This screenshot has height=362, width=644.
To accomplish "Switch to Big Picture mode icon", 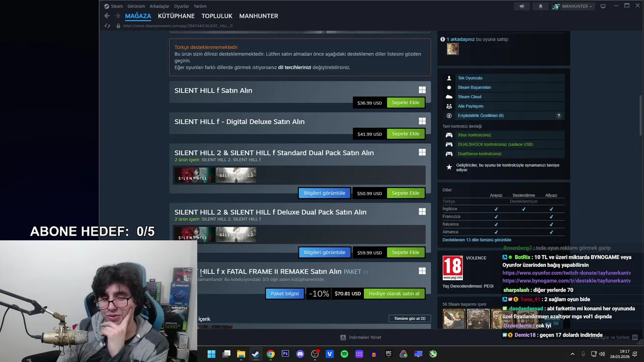I will 603,6.
